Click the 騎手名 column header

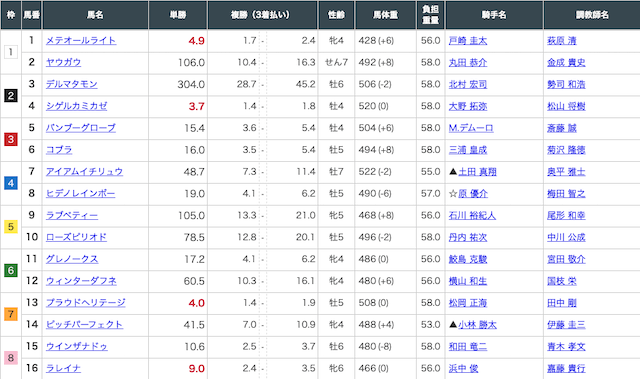coord(494,15)
